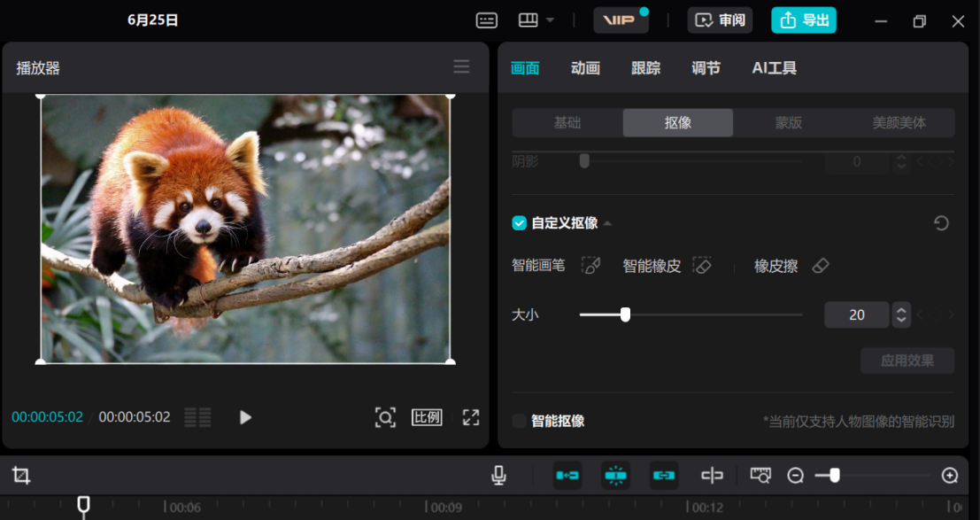
Task: Collapse the 自定义抠像 section arrow
Action: click(x=606, y=223)
